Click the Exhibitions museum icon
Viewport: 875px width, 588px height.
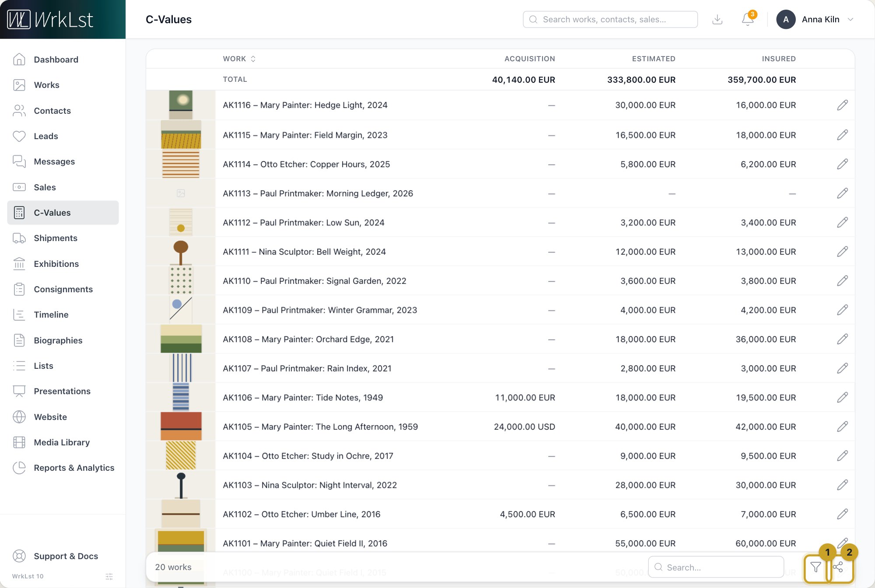tap(19, 264)
